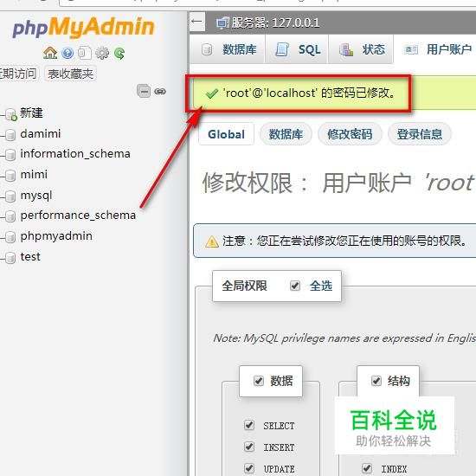
Task: Open the damimi database
Action: [41, 133]
